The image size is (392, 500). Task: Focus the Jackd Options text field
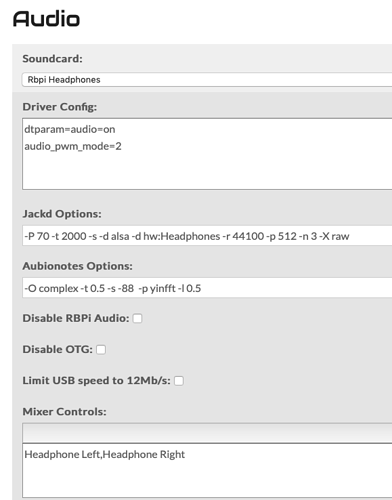point(207,236)
